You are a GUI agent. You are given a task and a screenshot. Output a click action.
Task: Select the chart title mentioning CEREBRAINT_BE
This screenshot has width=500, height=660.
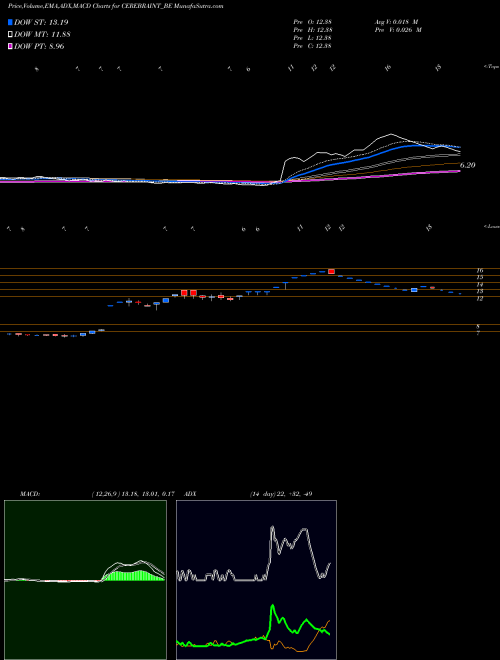(x=115, y=6)
